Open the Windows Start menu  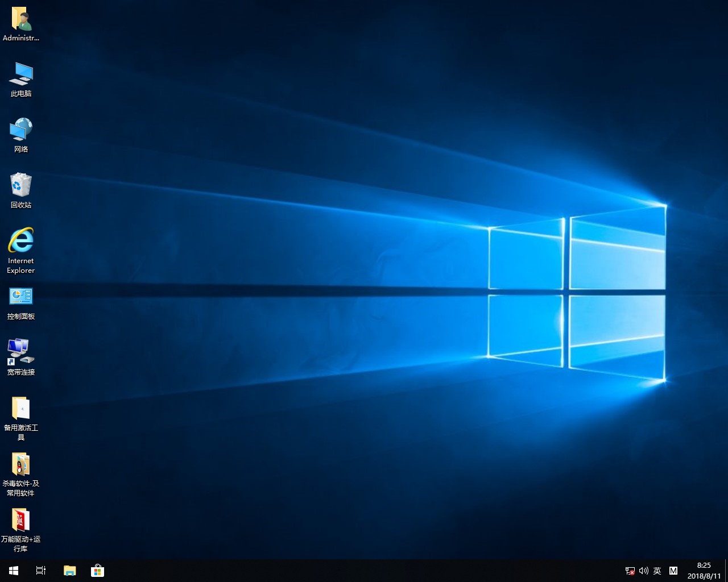pyautogui.click(x=14, y=571)
